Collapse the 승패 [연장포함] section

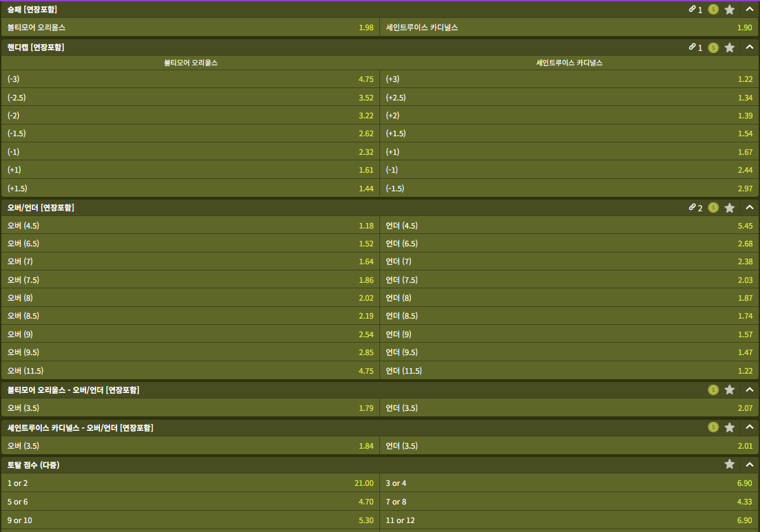tap(750, 9)
